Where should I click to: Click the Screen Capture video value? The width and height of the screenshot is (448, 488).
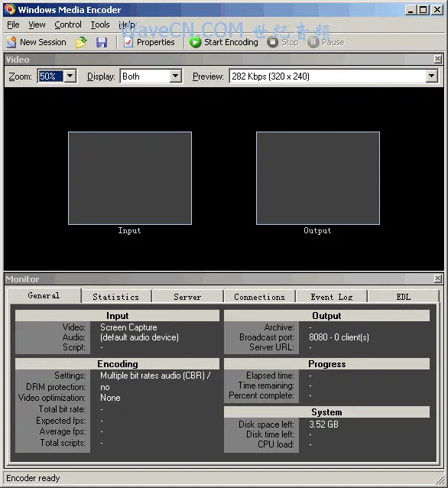[128, 327]
